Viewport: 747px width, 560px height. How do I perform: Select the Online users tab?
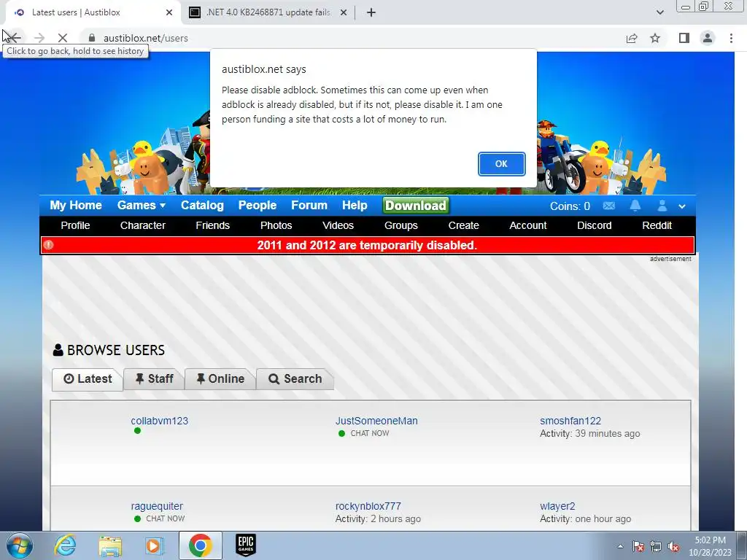[x=220, y=378]
